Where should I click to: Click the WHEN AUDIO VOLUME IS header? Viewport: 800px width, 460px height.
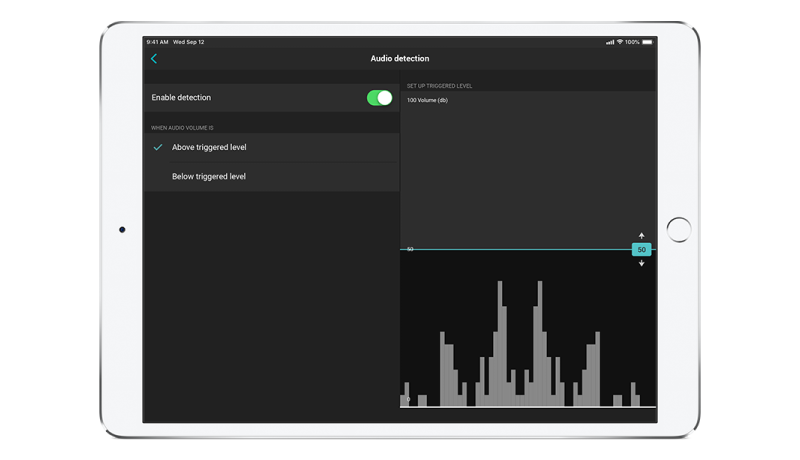(182, 128)
